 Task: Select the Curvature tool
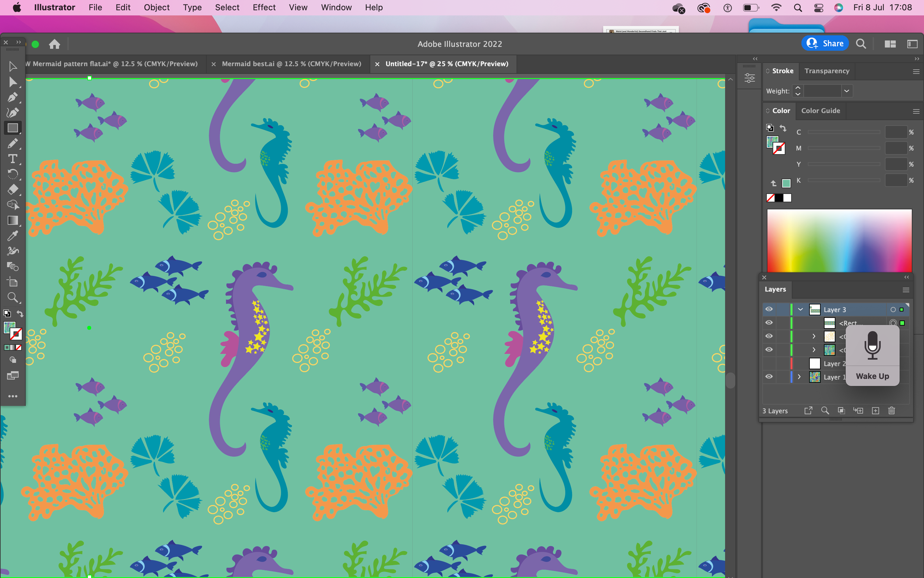[x=13, y=113]
